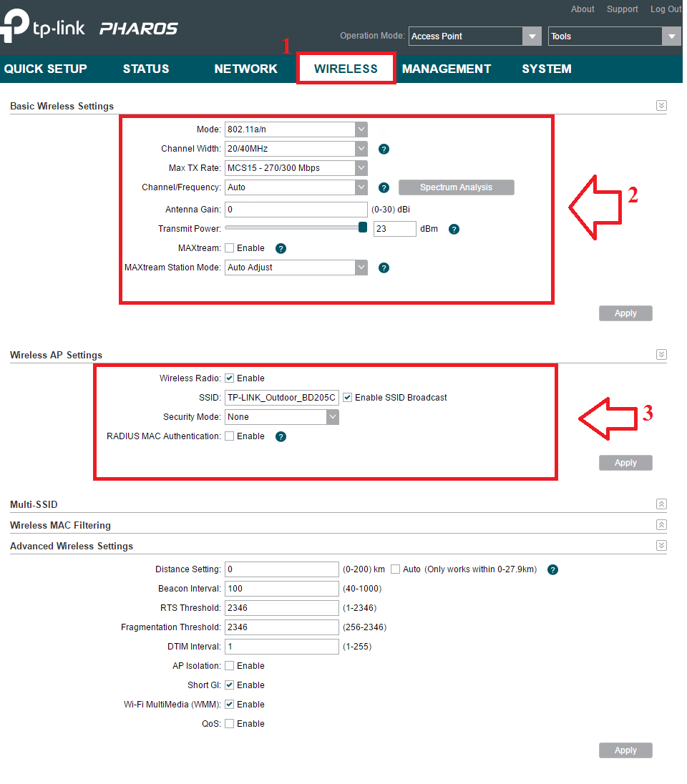Viewport: 687px width, 784px height.
Task: Click the tp-link Pharos logo
Action: click(89, 28)
